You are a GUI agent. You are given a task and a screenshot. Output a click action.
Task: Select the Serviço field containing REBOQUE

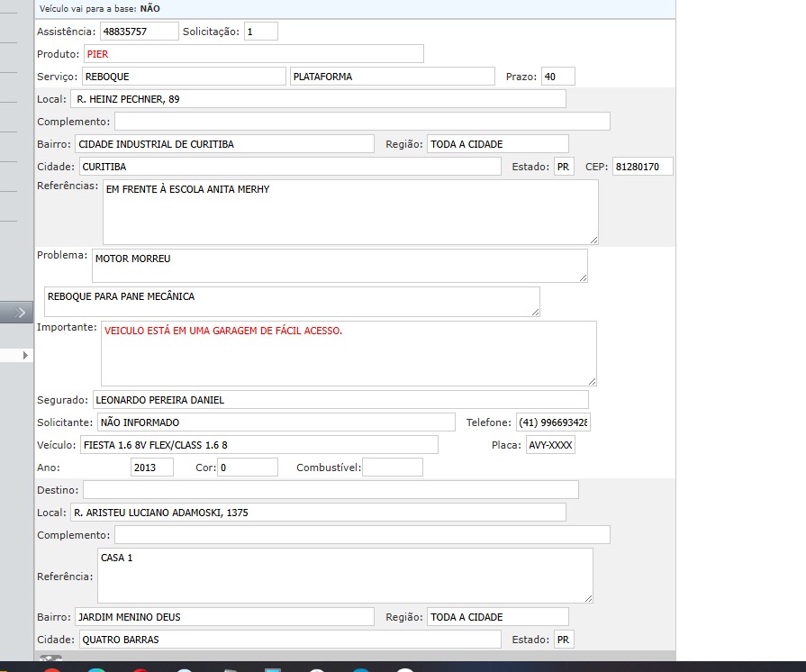point(184,77)
